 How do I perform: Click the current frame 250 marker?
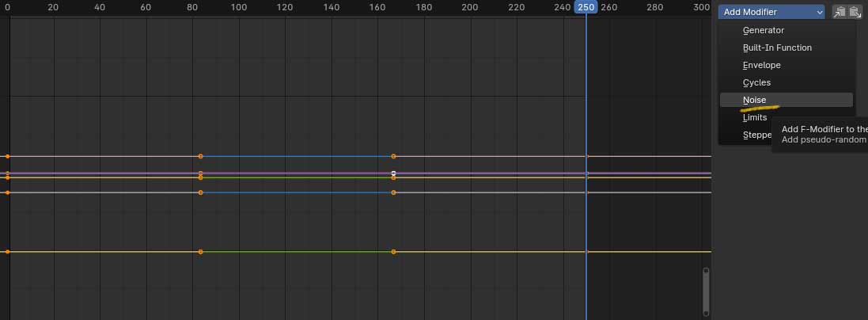[x=586, y=7]
